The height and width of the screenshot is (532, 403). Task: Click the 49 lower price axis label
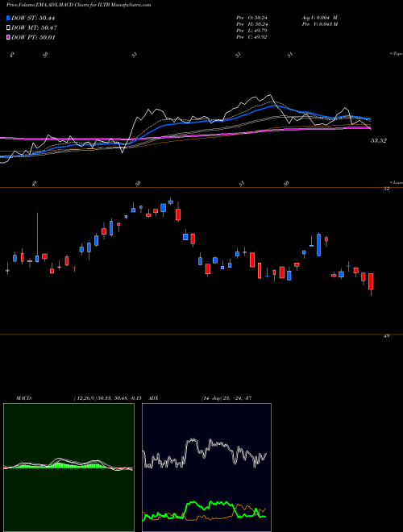pos(386,336)
